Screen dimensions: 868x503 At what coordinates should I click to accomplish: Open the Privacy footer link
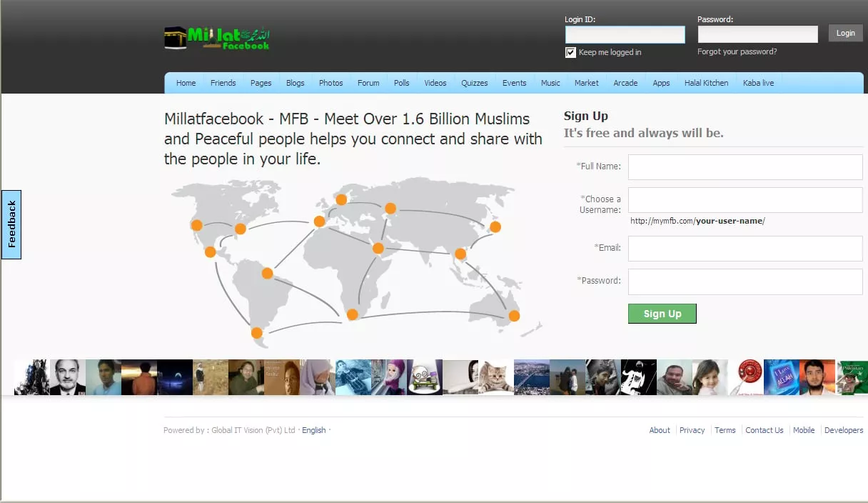pyautogui.click(x=692, y=430)
